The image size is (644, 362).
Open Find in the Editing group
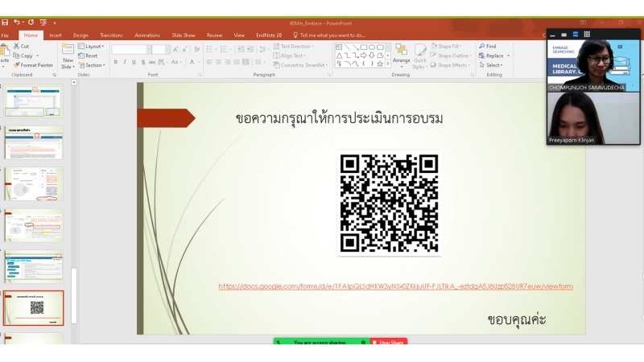487,47
